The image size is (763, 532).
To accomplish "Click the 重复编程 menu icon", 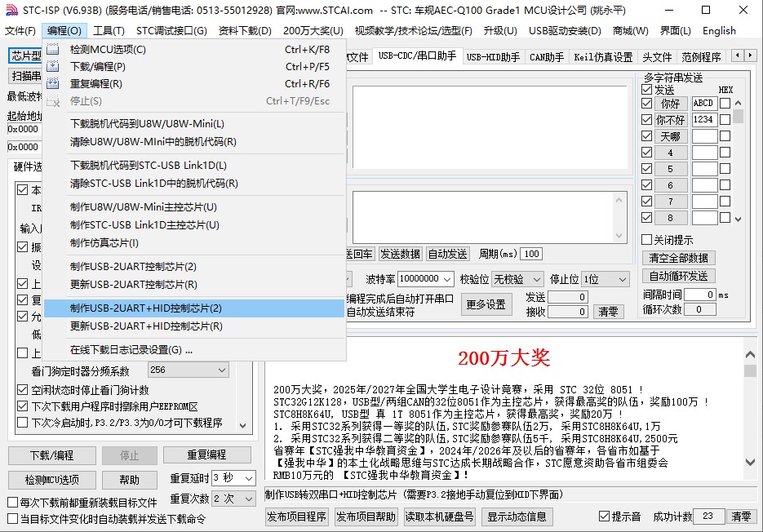I will click(x=52, y=83).
